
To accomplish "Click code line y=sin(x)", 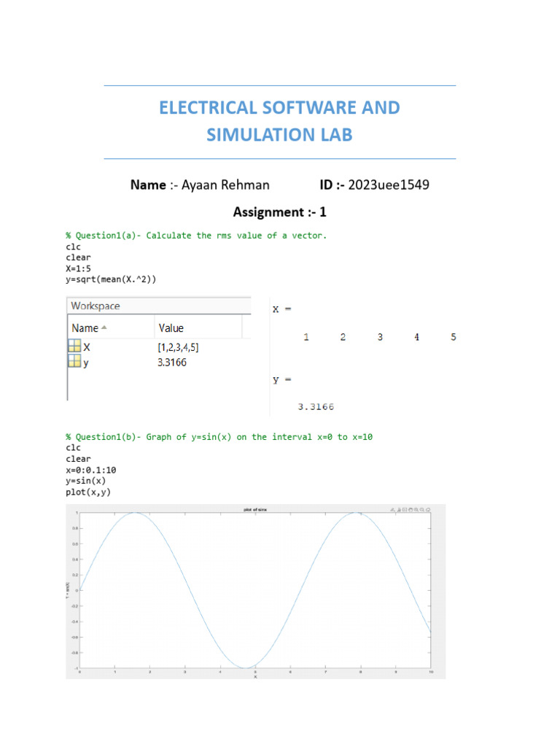I will [x=86, y=481].
